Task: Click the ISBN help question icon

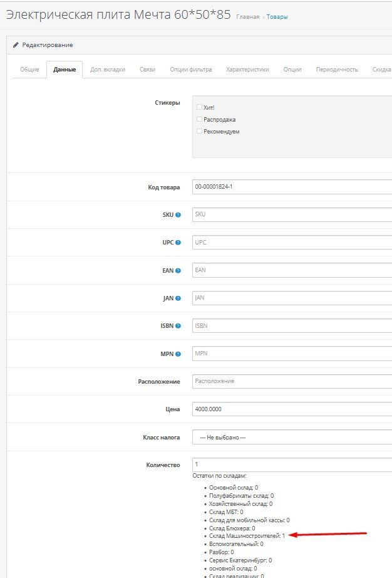Action: click(178, 326)
